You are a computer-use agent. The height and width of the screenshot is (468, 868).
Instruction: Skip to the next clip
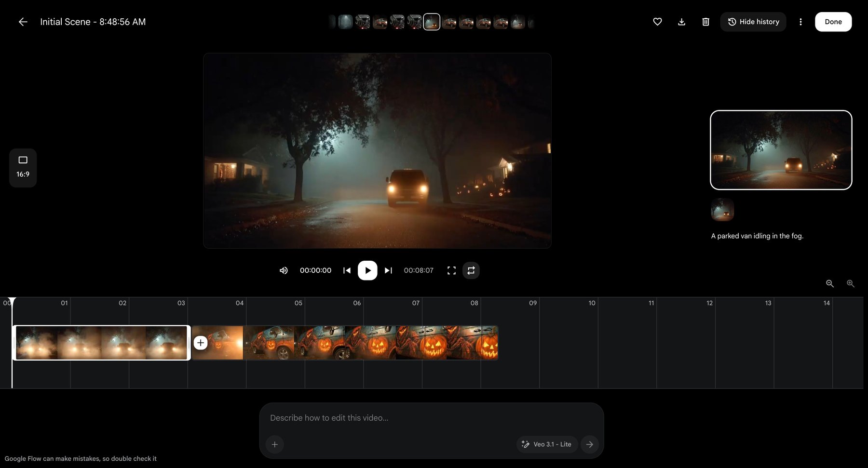tap(388, 270)
